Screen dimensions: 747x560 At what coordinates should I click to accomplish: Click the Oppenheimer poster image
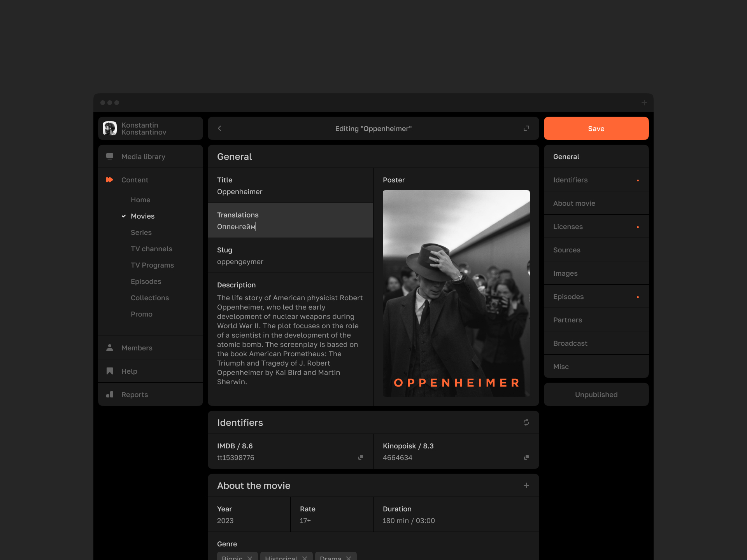[456, 293]
